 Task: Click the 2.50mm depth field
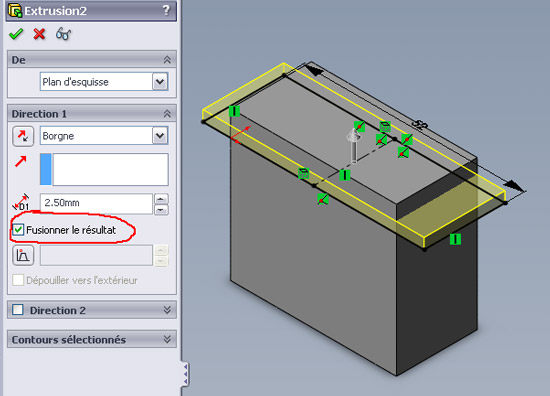click(96, 203)
